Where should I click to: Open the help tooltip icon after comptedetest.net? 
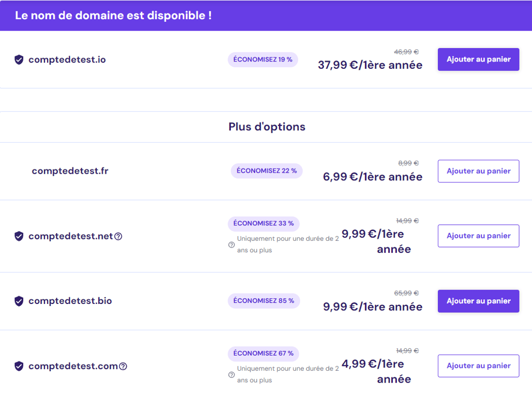point(119,236)
